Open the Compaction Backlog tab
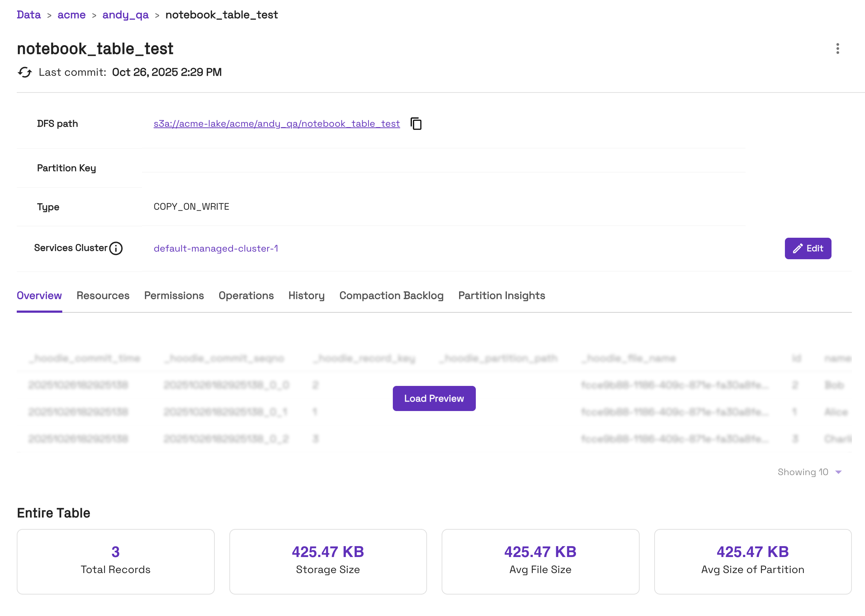The width and height of the screenshot is (865, 616). [391, 296]
